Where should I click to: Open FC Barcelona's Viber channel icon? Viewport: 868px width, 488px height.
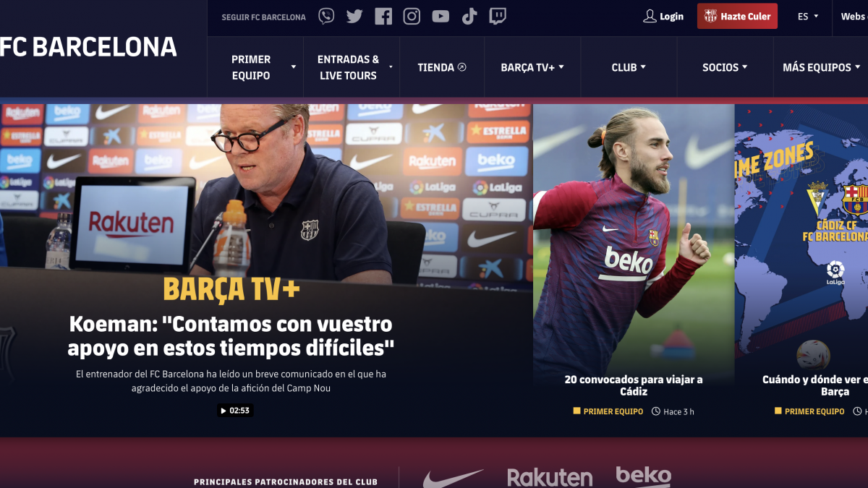[x=326, y=16]
